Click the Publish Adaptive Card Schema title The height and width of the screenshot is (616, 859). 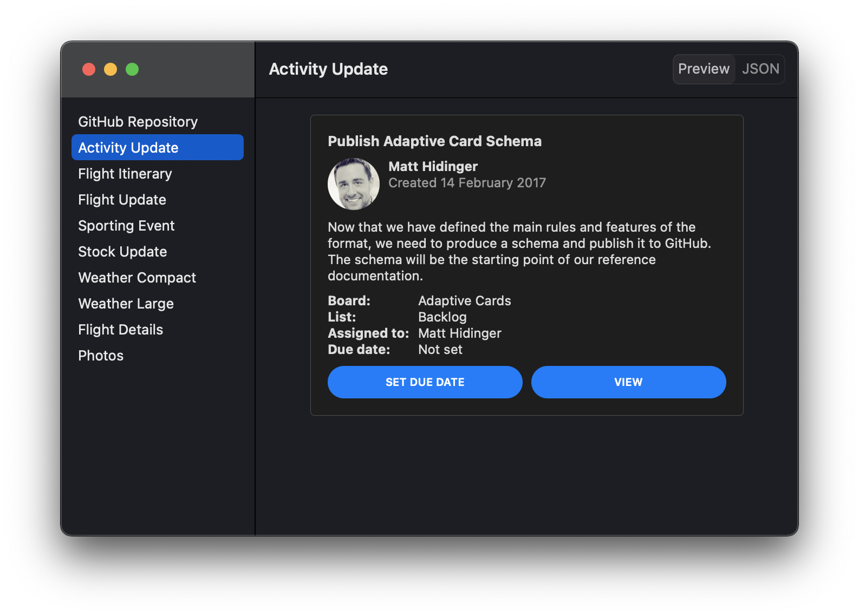[x=435, y=141]
